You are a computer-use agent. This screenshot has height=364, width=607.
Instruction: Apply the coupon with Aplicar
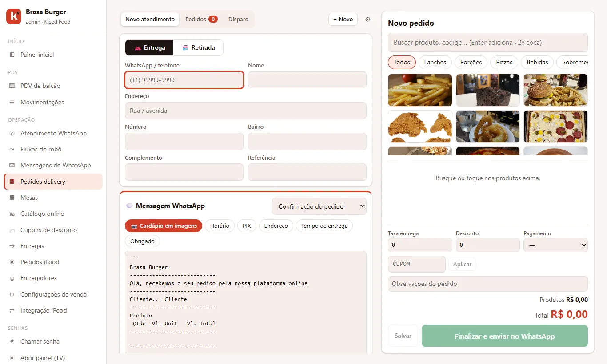pyautogui.click(x=462, y=264)
